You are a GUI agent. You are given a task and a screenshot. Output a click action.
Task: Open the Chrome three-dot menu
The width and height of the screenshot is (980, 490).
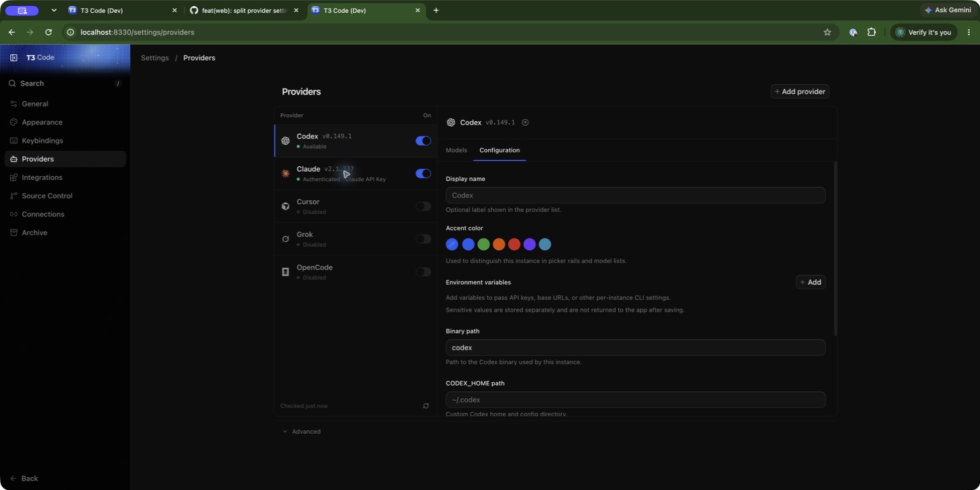click(969, 32)
